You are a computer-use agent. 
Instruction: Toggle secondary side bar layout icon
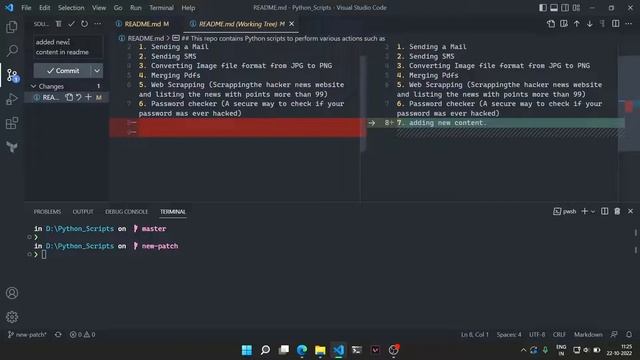[565, 8]
